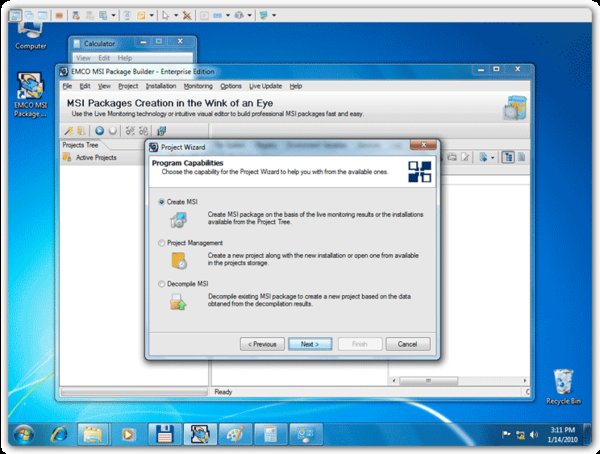Click the Next button in the wizard
The height and width of the screenshot is (454, 600).
(310, 344)
